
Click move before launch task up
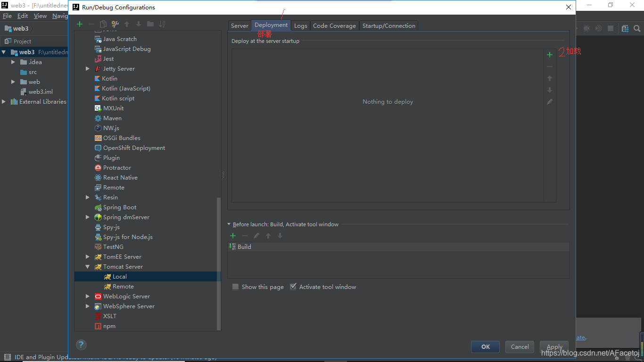click(268, 236)
